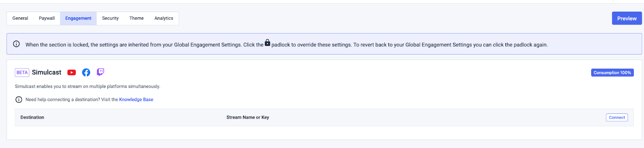This screenshot has width=644, height=148.
Task: Click the Destination column header
Action: 32,117
